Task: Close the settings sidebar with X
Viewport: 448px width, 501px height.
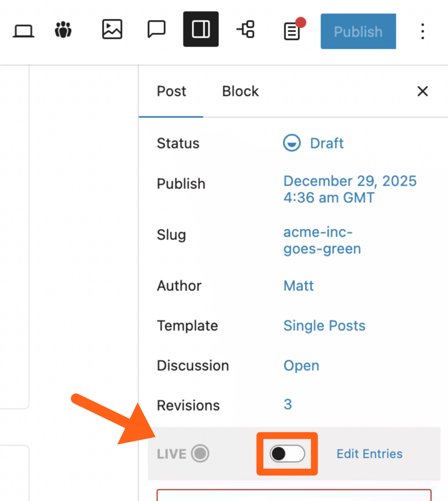Action: pyautogui.click(x=422, y=91)
